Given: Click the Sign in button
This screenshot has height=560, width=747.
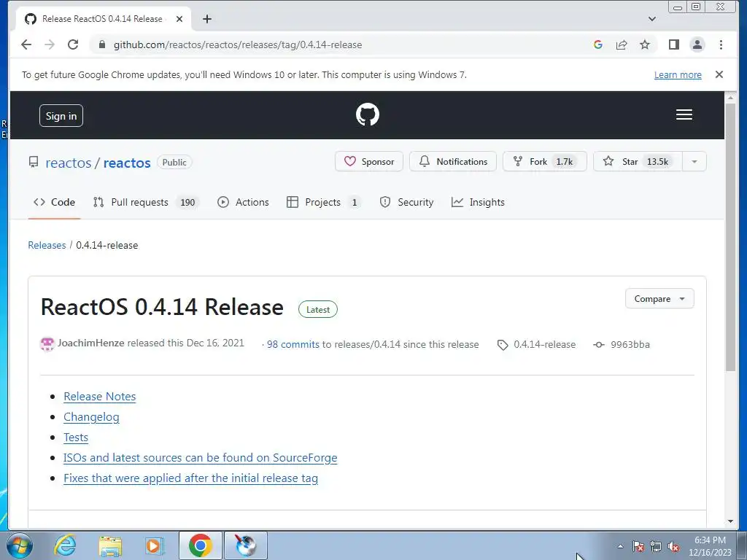Looking at the screenshot, I should pyautogui.click(x=61, y=116).
